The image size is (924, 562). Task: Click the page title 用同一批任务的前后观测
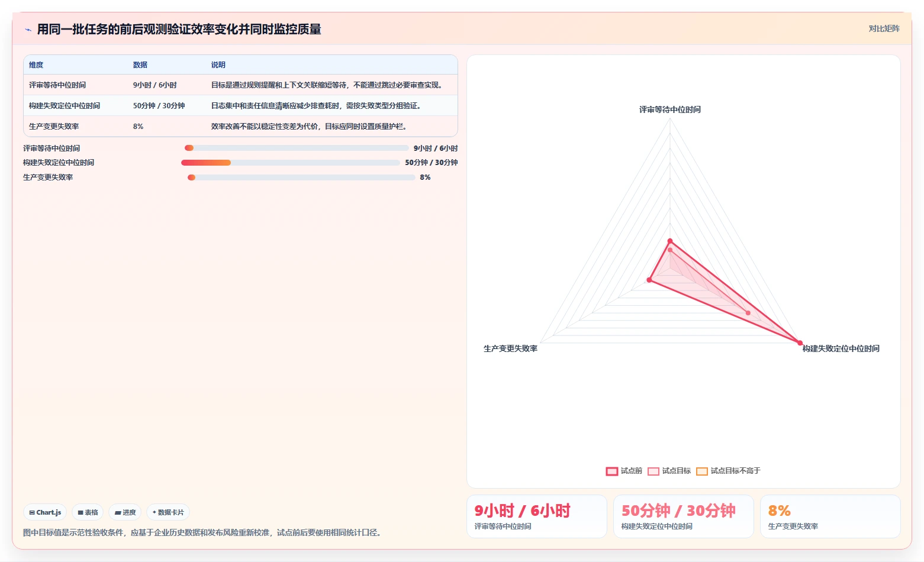pos(179,30)
